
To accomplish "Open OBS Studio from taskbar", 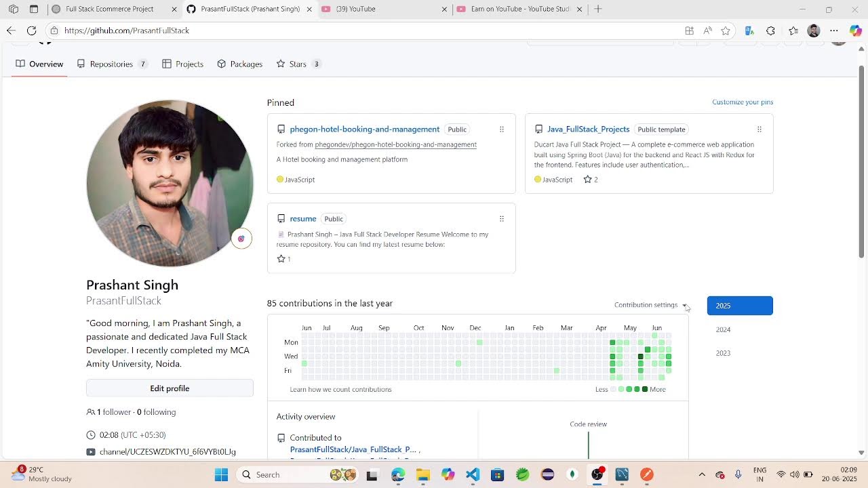I will pos(597,474).
